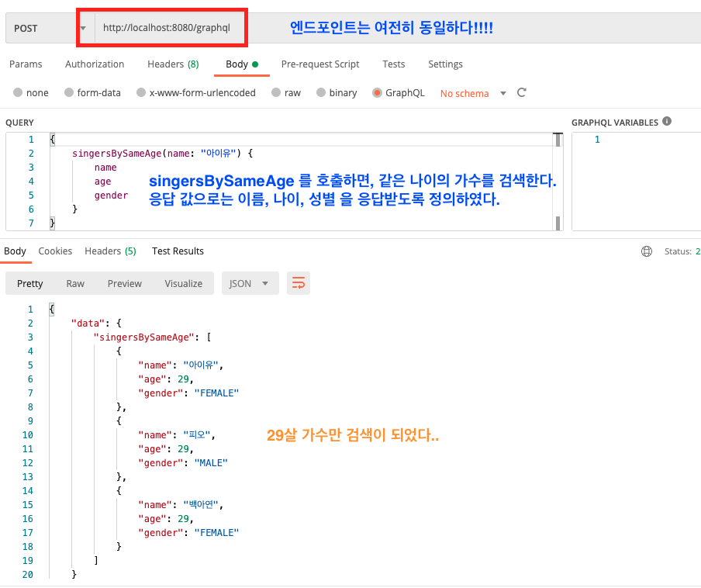Viewport: 701px width, 588px height.
Task: Switch to Raw response view
Action: pyautogui.click(x=75, y=283)
